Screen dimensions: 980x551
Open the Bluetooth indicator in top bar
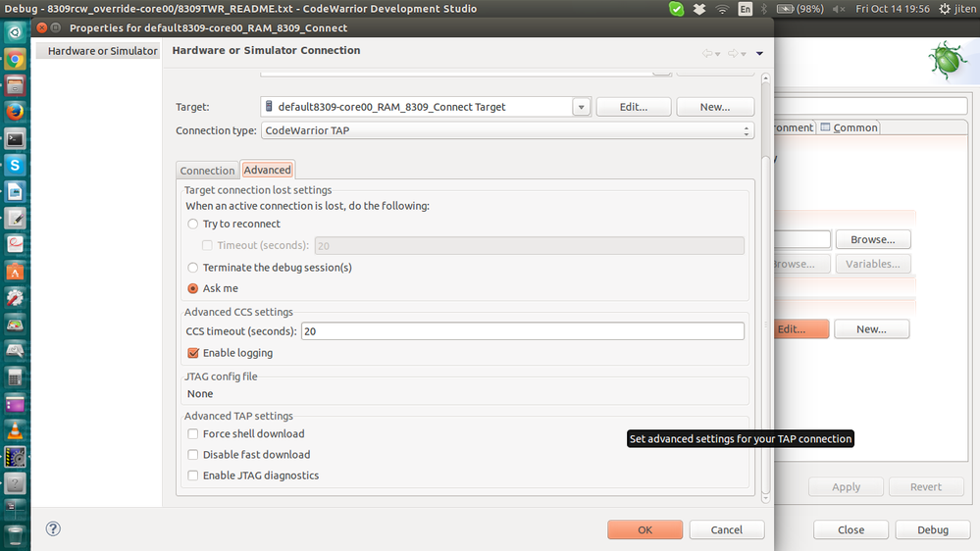(x=764, y=9)
